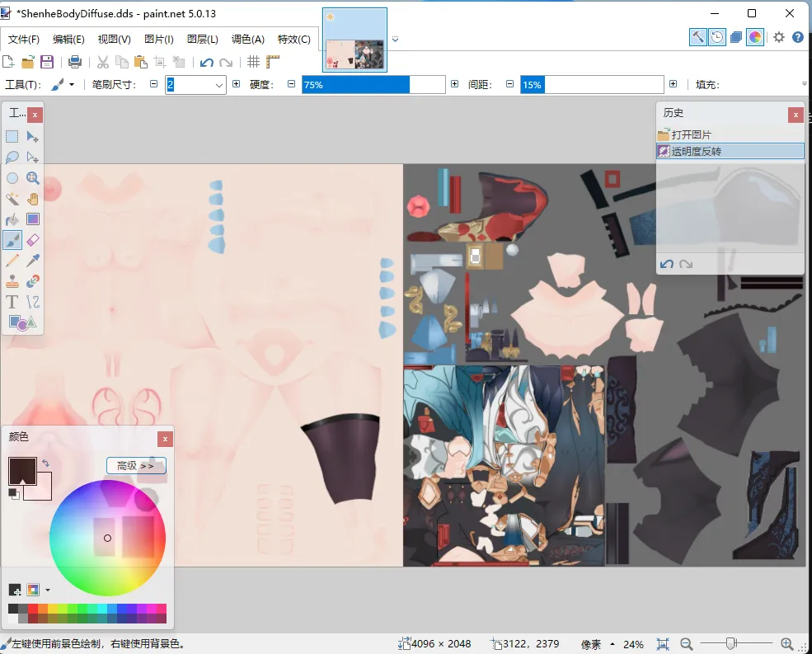The image size is (812, 654).
Task: Click the zoom-to-window icon in status bar
Action: coord(663,644)
